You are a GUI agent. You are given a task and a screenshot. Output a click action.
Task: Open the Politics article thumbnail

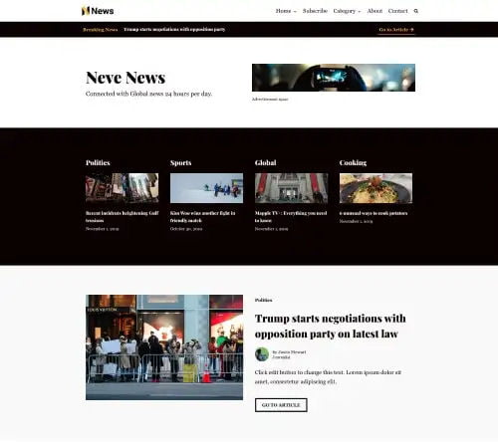coord(122,188)
